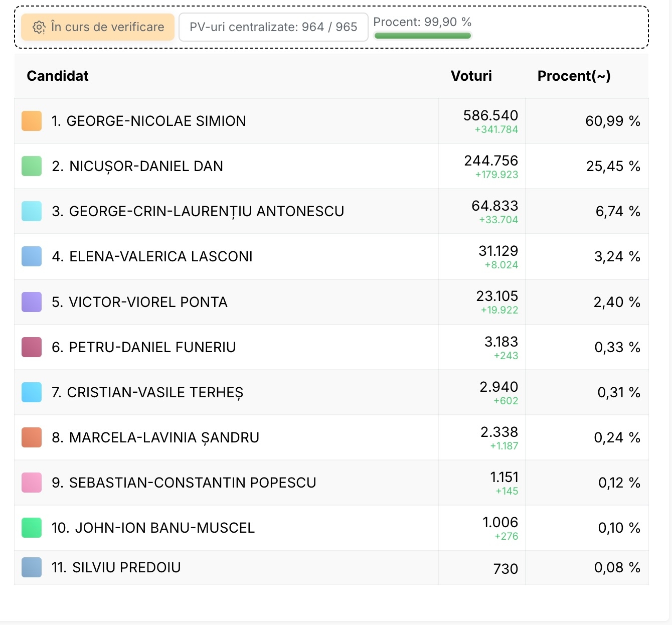Viewport: 672px width, 625px height.
Task: Click the sky-blue swatch next to Cristian-Vasile Terheș
Action: [x=32, y=392]
